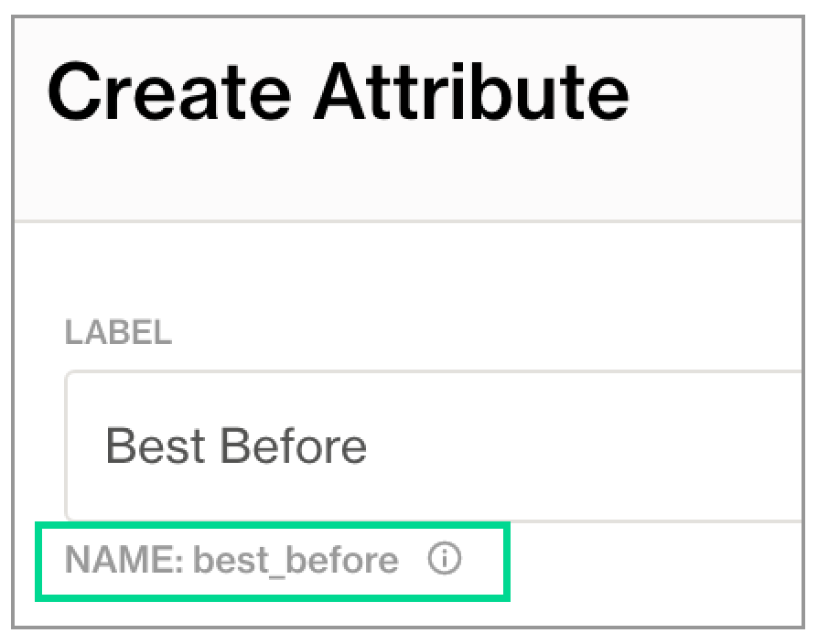Viewport: 818px width, 644px height.
Task: Click the info icon beside best_before
Action: click(444, 560)
